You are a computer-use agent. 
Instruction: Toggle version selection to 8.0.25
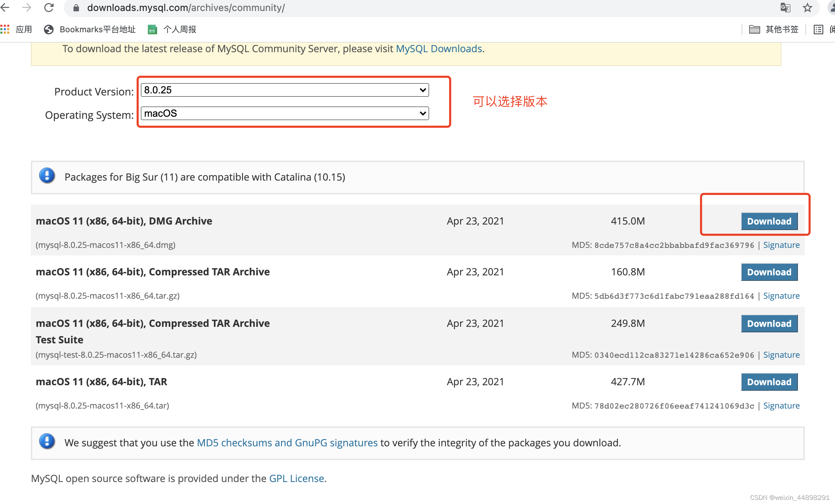click(x=283, y=91)
